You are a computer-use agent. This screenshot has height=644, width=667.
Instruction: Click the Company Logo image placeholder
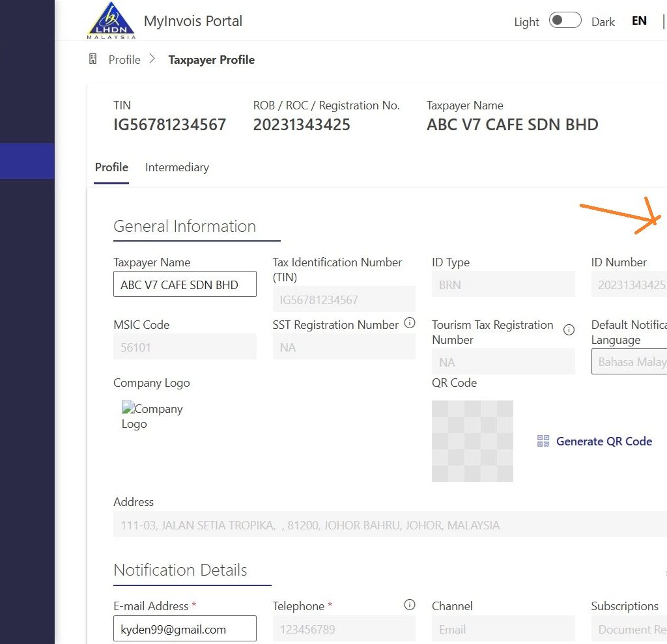tap(152, 416)
